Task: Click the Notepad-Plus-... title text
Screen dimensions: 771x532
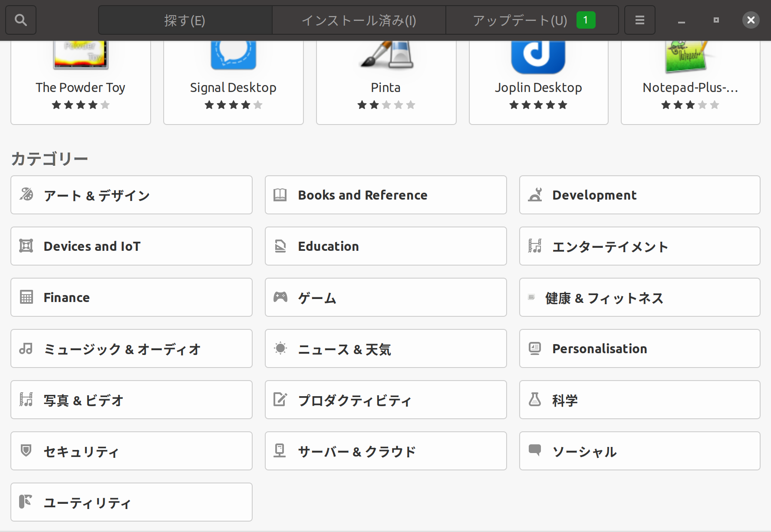Action: [690, 88]
